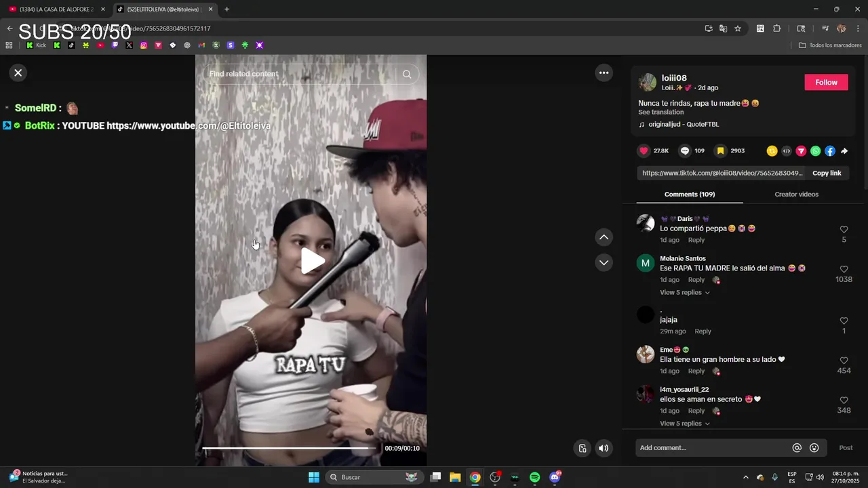Click the search magnifier in Find related content
The width and height of the screenshot is (868, 488).
click(407, 74)
